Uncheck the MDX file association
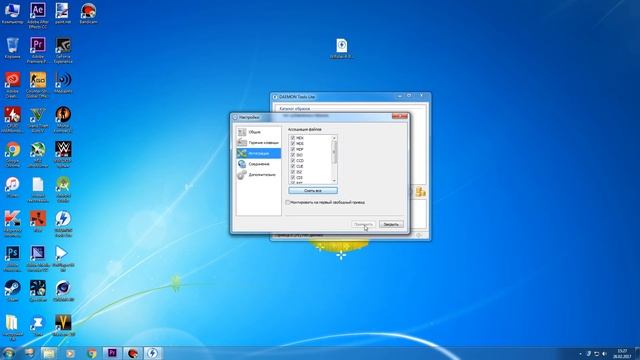This screenshot has width=640, height=360. pos(293,138)
